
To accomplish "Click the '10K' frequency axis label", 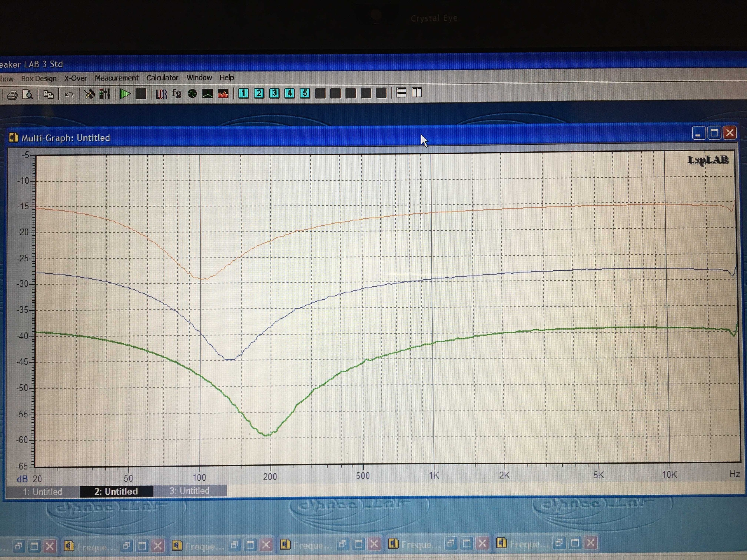I will point(669,475).
